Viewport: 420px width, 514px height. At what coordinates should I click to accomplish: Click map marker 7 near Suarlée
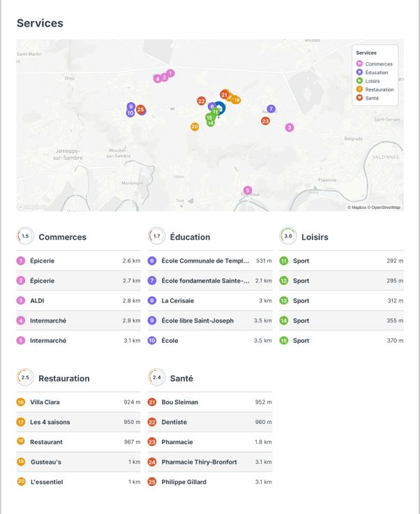(271, 109)
